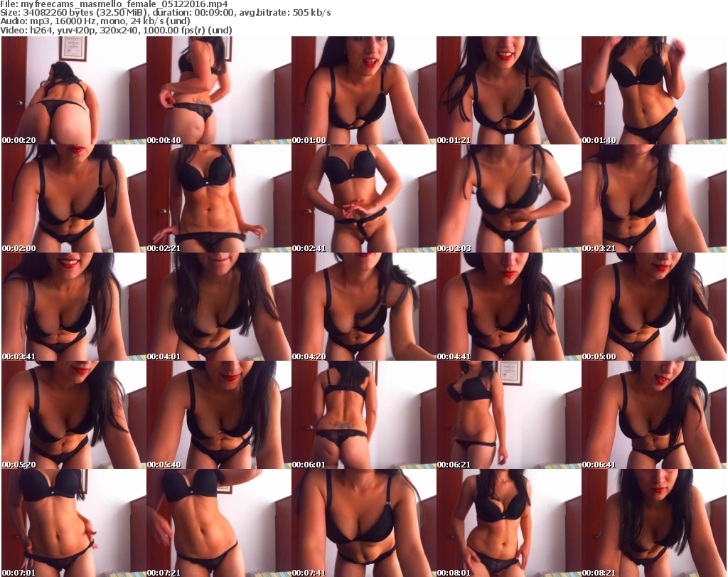Image resolution: width=728 pixels, height=577 pixels.
Task: Click the thumbnail stamped 00:03:21
Action: pos(654,198)
